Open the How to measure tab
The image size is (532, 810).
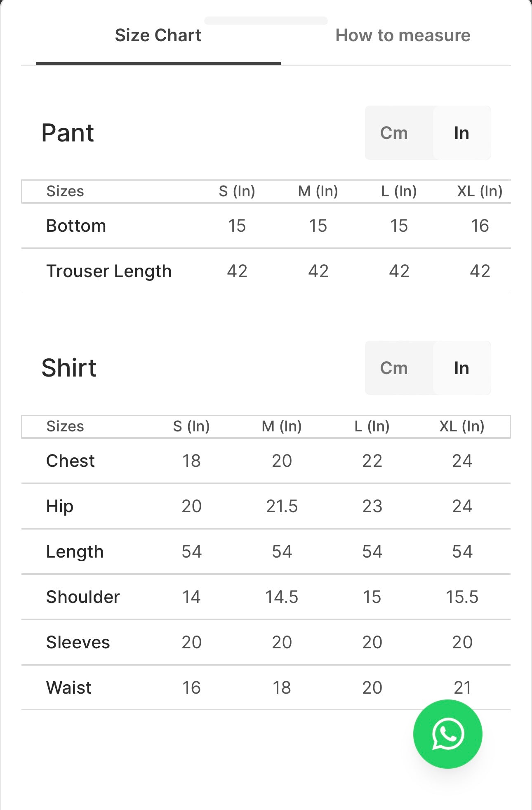[x=403, y=35]
